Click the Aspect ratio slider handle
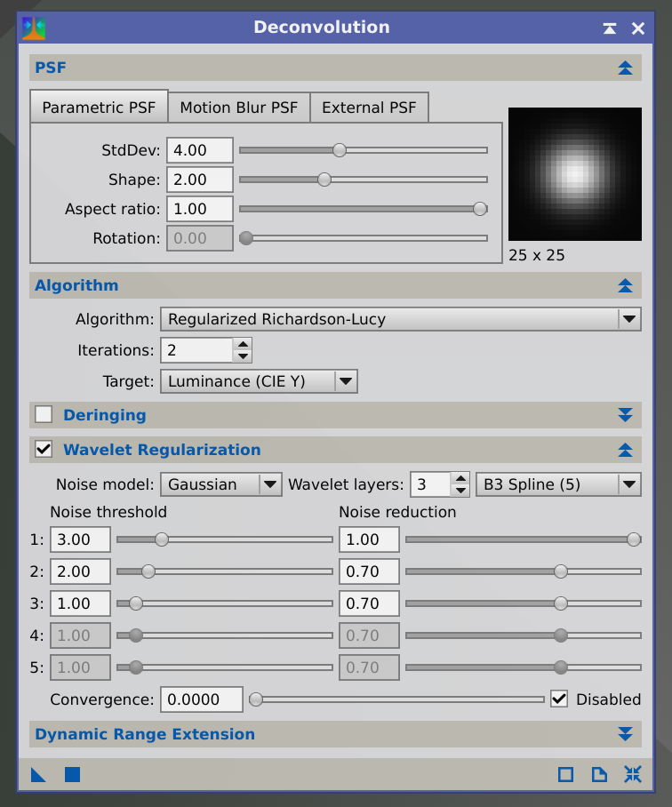Screen dimensions: 672x807 click(480, 209)
